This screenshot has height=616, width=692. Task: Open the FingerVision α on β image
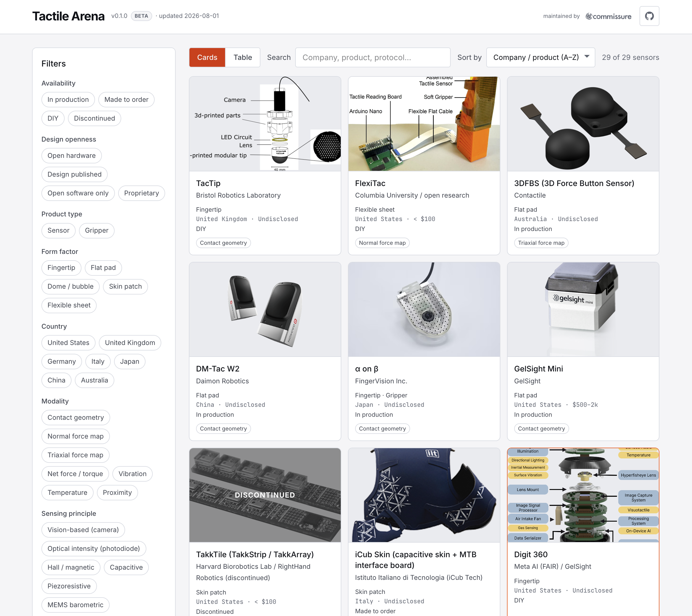pyautogui.click(x=424, y=309)
